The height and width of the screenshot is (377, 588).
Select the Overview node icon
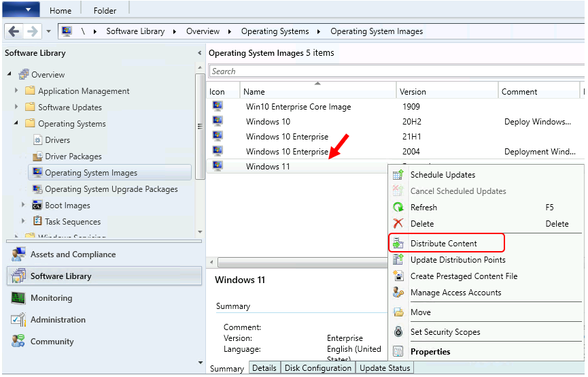pyautogui.click(x=24, y=74)
